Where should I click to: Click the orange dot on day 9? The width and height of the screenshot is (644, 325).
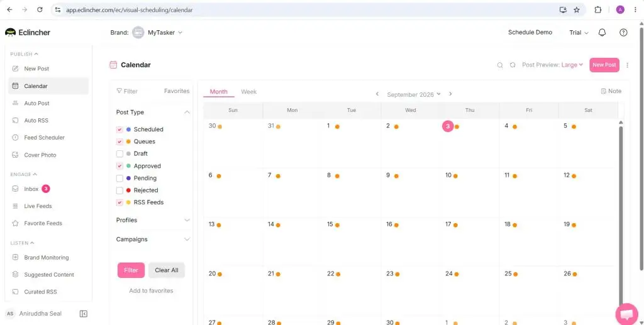click(396, 176)
